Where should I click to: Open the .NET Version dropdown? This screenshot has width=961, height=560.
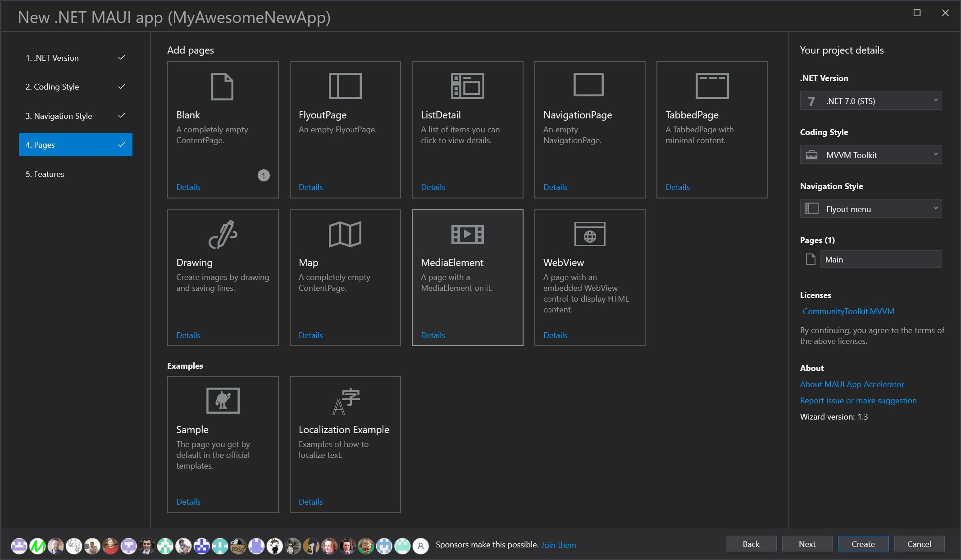(x=870, y=101)
